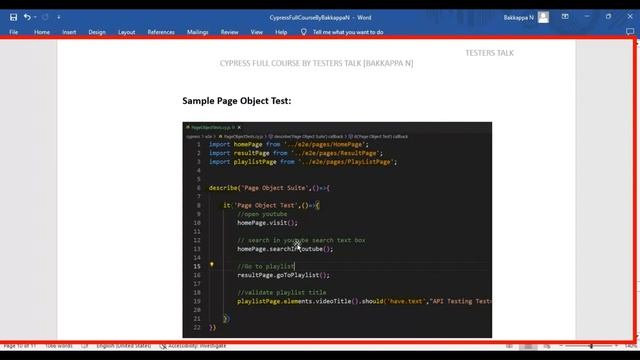Click the page number status indicator
Image resolution: width=640 pixels, height=360 pixels.
click(20, 346)
